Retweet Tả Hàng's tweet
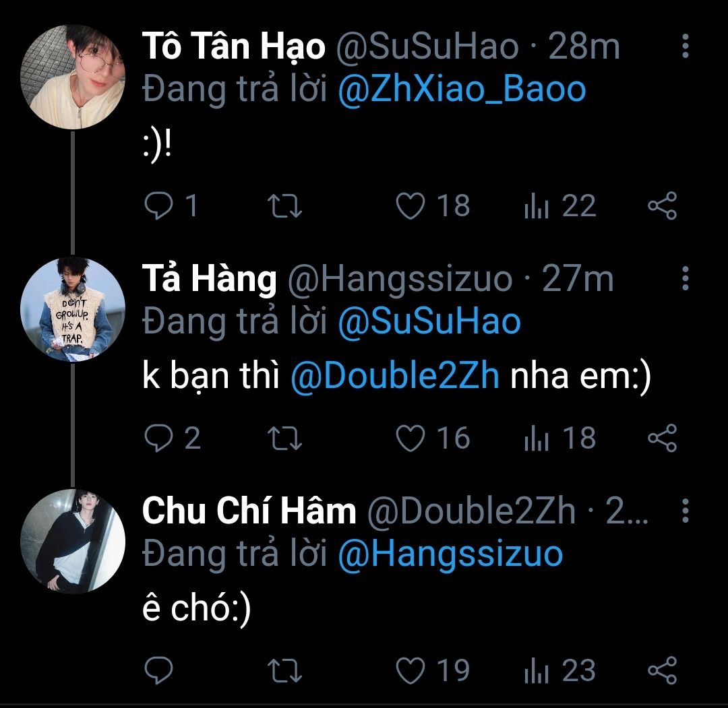 284,439
